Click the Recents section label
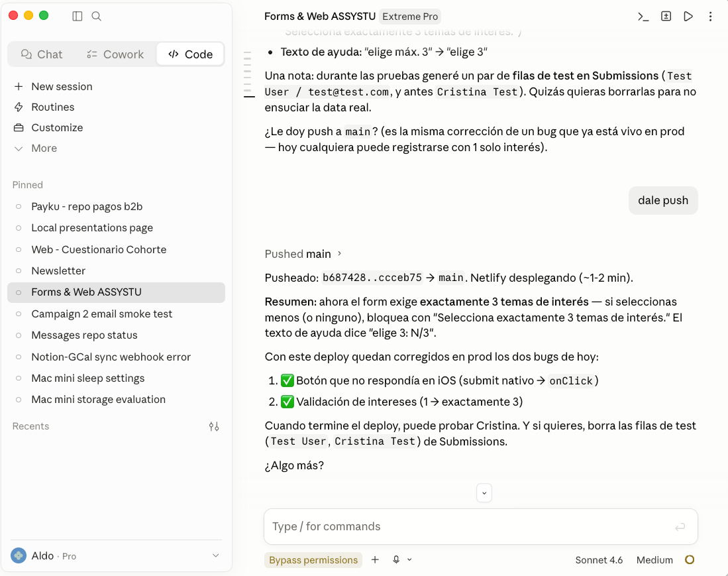The width and height of the screenshot is (728, 576). pos(30,426)
